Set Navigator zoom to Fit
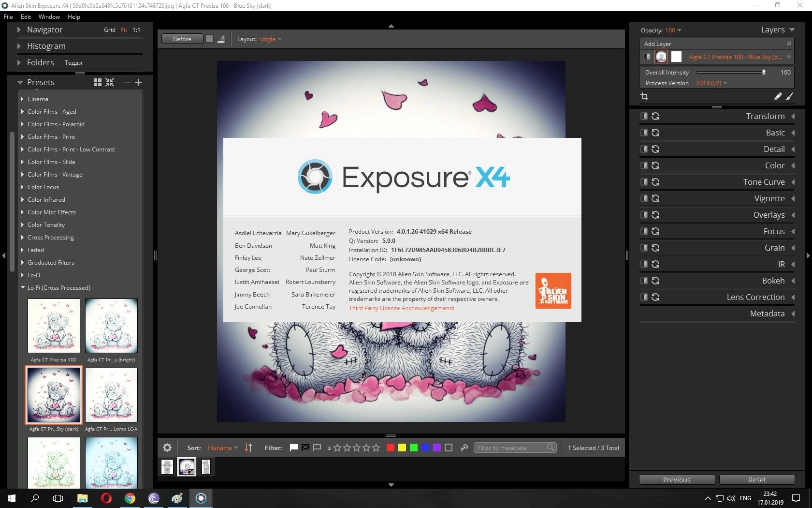Screen dimensions: 812x508 (124, 30)
